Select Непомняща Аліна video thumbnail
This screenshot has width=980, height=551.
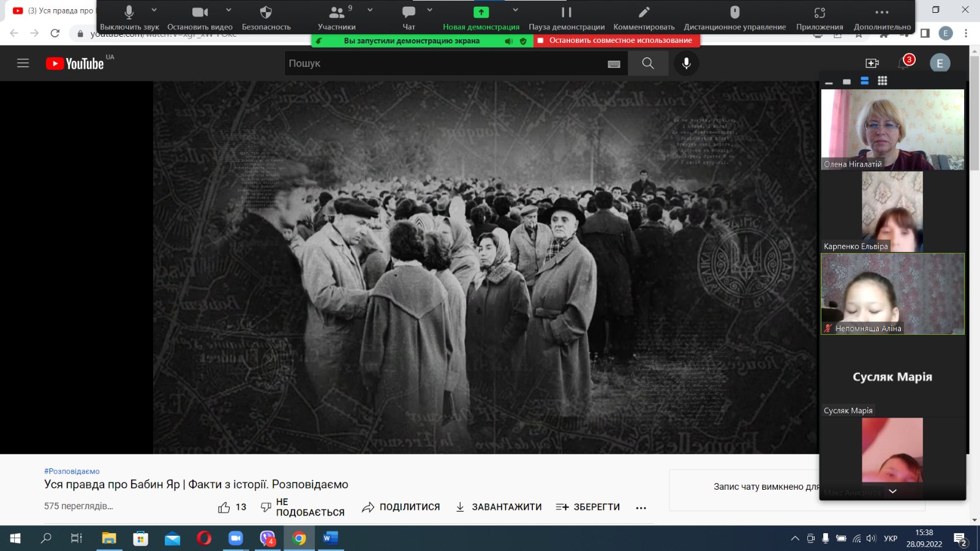892,294
